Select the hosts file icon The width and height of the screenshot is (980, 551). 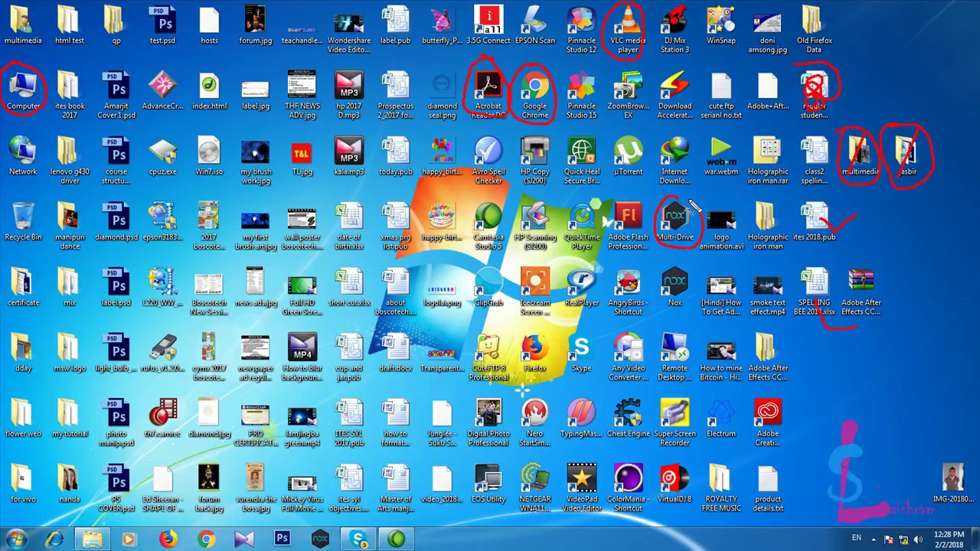coord(209,25)
